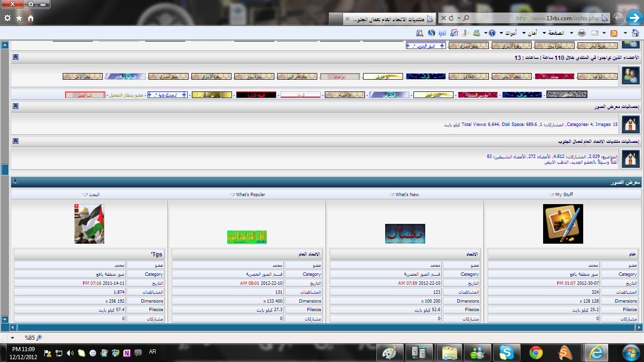Click the Read Mail envelope icon
The image size is (644, 362).
[x=595, y=33]
